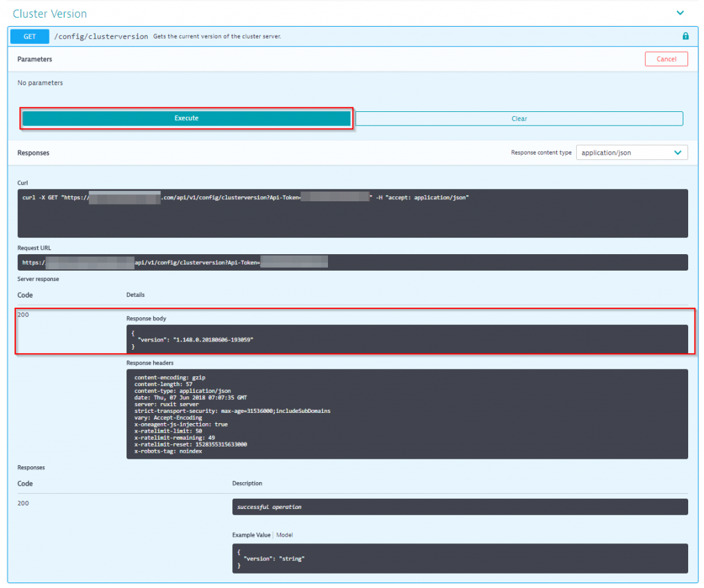Screen dimensions: 704x588
Task: Clear the server response
Action: pos(519,118)
